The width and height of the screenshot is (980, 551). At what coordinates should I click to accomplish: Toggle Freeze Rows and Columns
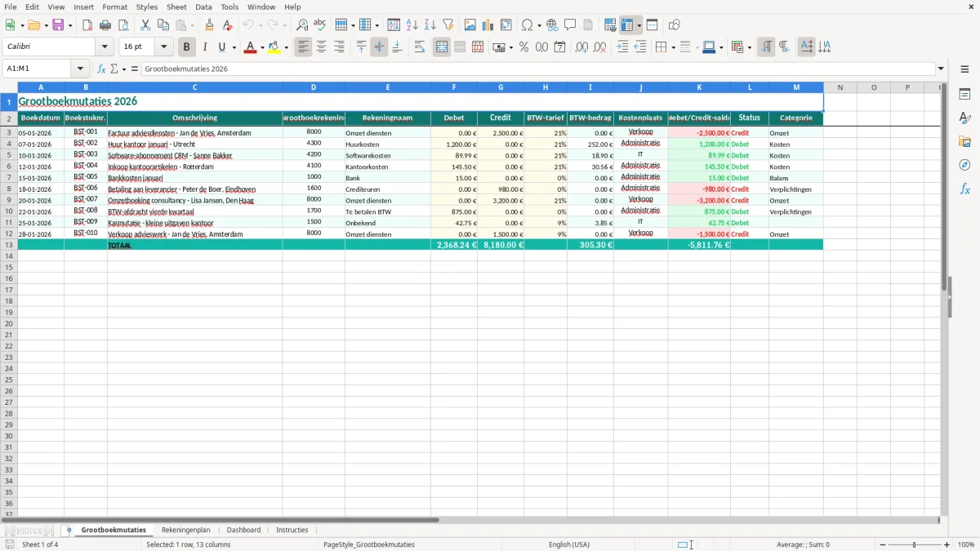(x=627, y=25)
